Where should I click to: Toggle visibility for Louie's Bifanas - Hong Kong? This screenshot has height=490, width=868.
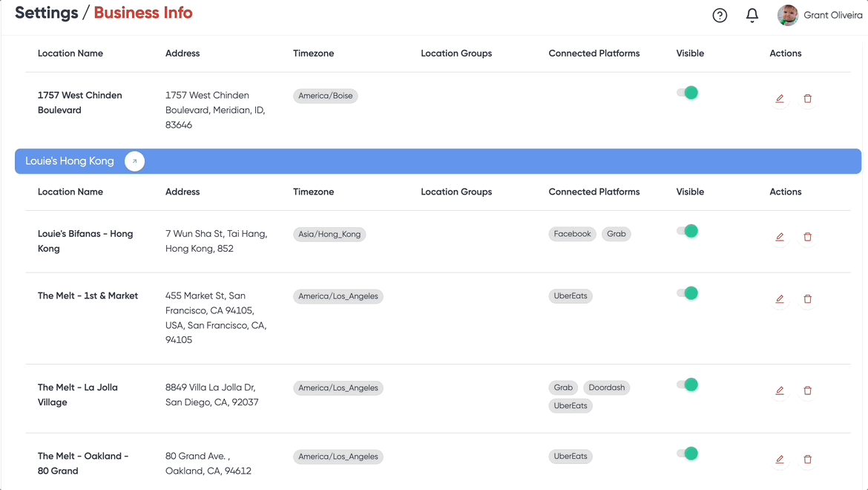pyautogui.click(x=688, y=232)
